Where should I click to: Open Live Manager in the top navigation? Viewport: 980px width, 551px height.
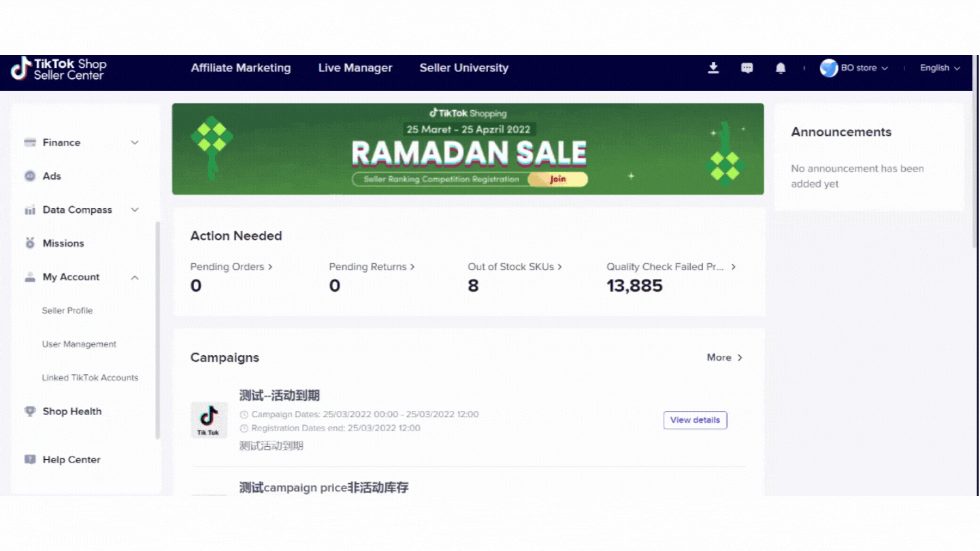click(x=355, y=68)
